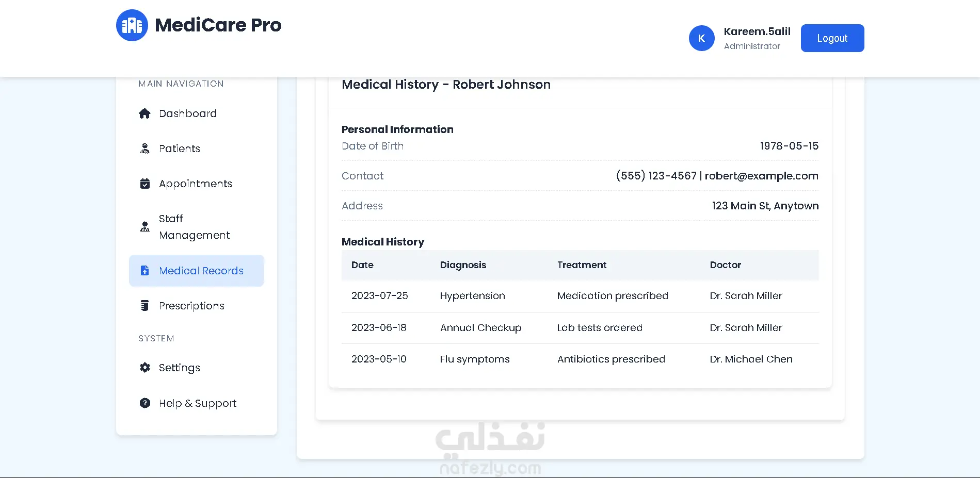
Task: Click the Prescriptions icon in sidebar
Action: point(144,306)
